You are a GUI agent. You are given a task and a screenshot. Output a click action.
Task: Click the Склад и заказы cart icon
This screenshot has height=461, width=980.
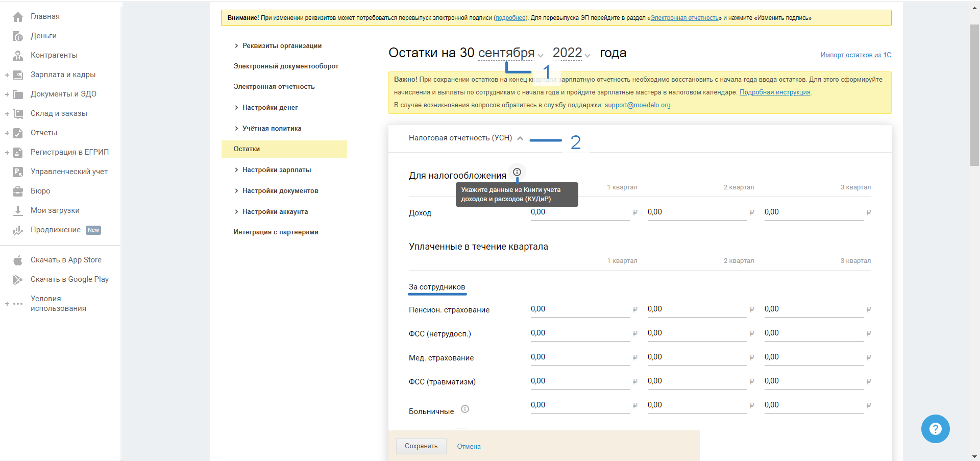tap(18, 114)
